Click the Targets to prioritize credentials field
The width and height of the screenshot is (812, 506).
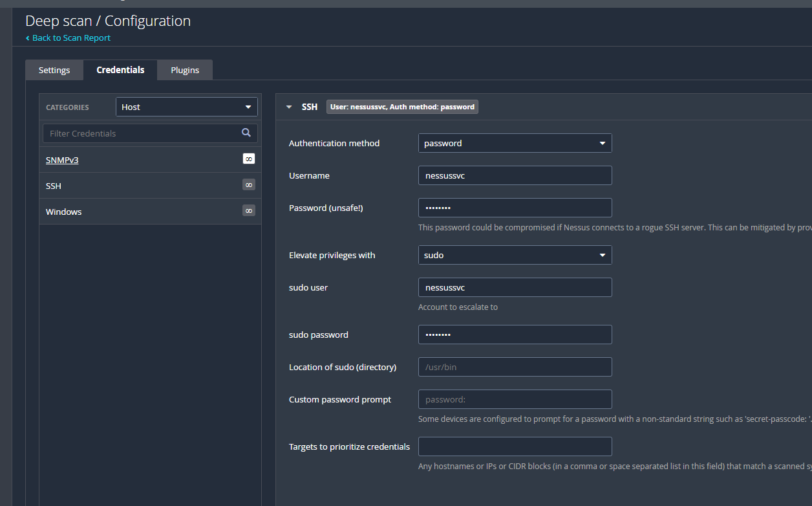click(x=515, y=446)
